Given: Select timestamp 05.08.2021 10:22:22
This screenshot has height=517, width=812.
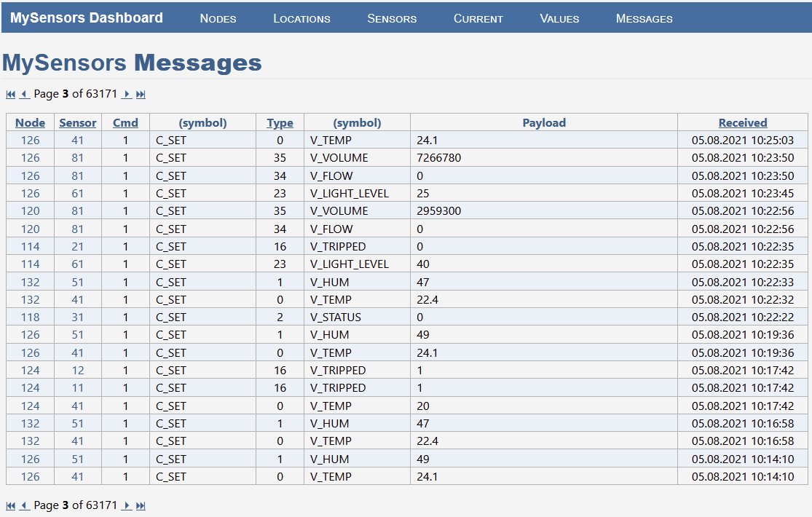Looking at the screenshot, I should coord(743,317).
